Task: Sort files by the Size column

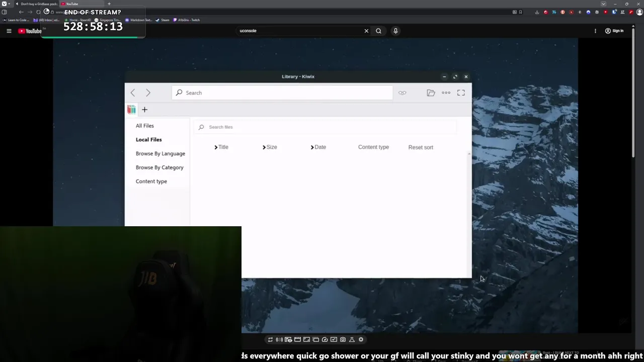Action: tap(270, 147)
